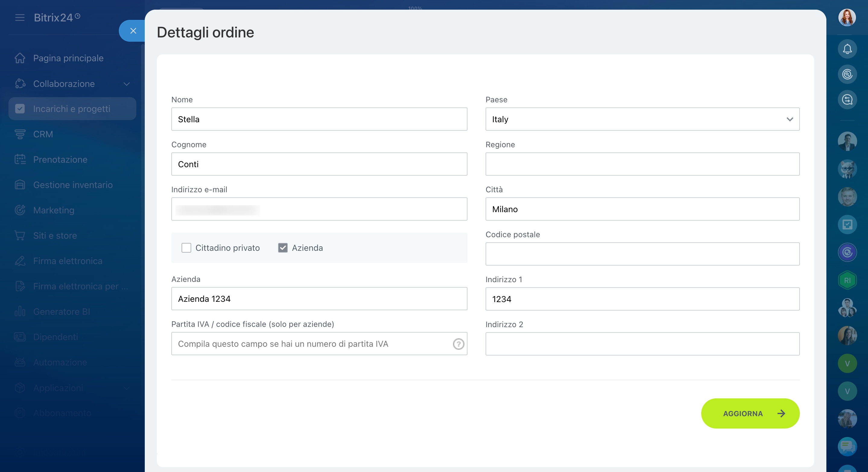Click the Siti e store cart icon
The image size is (868, 472).
[20, 235]
